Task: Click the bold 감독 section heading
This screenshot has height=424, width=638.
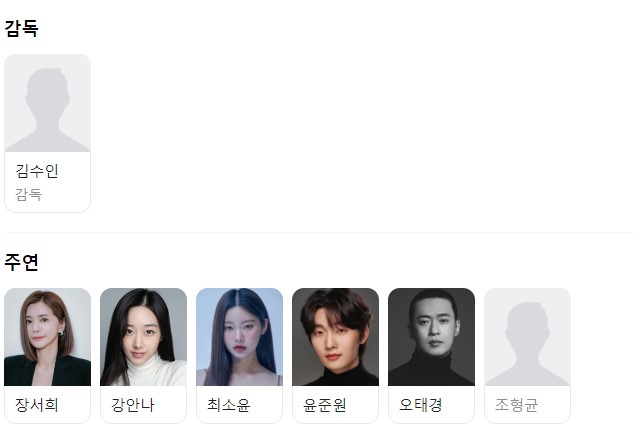Action: coord(22,28)
